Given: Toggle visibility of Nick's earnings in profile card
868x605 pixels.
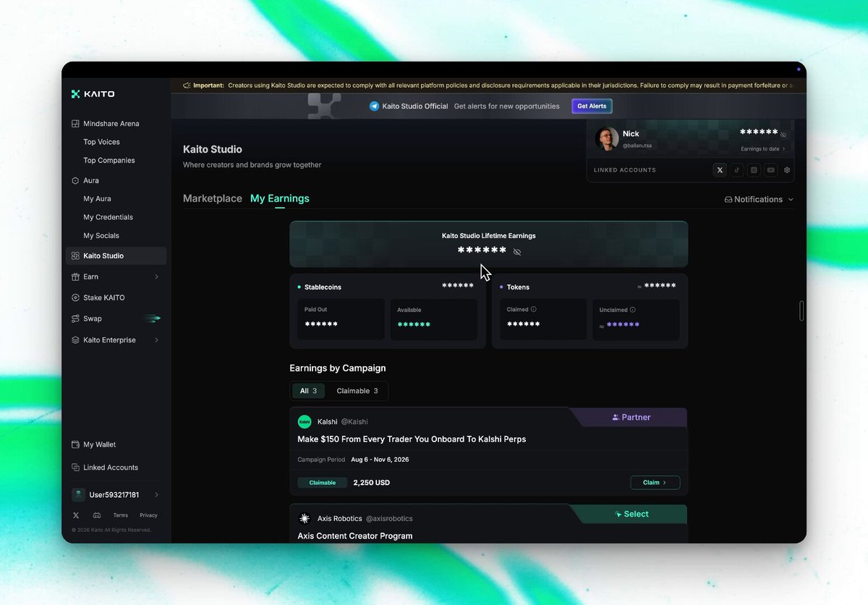Looking at the screenshot, I should (783, 135).
